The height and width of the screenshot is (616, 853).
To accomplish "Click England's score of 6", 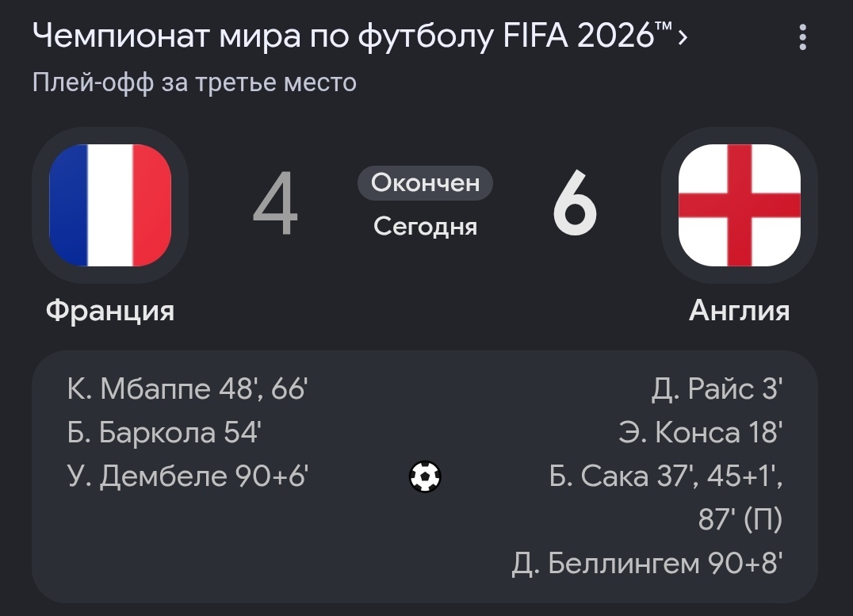I will (x=575, y=204).
